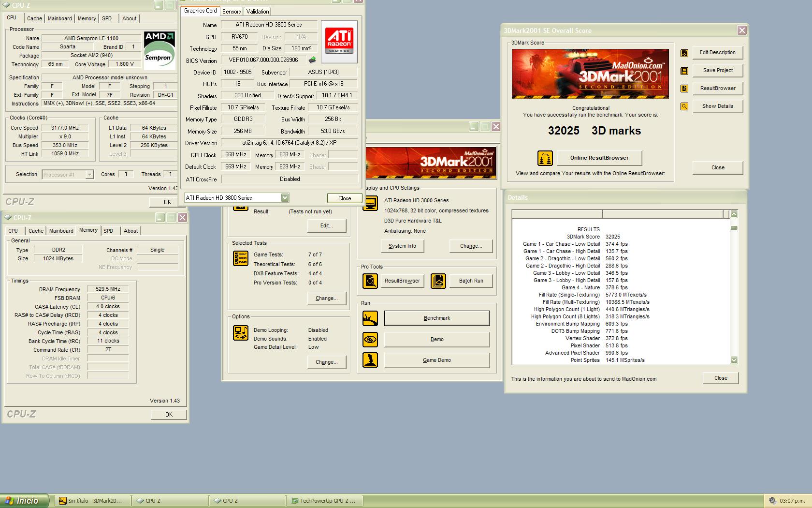
Task: Click the DRAM Frequency 529.5 MHz field
Action: [108, 289]
